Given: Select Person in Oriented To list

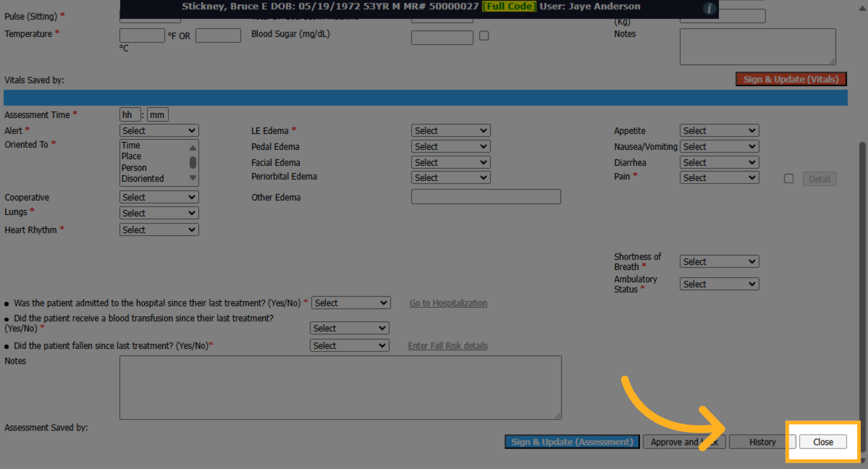Looking at the screenshot, I should coord(134,168).
